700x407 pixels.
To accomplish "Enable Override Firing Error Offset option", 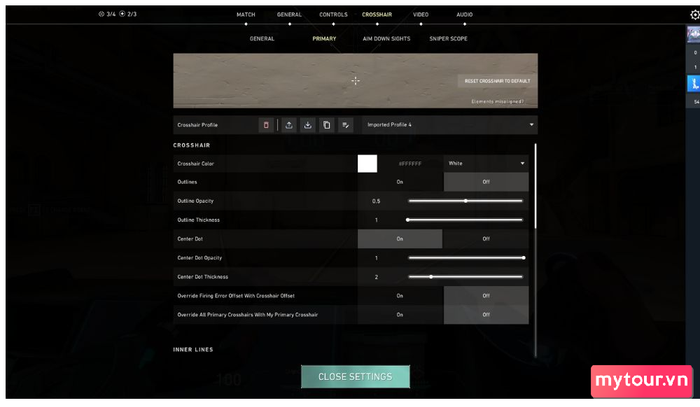I will point(400,296).
